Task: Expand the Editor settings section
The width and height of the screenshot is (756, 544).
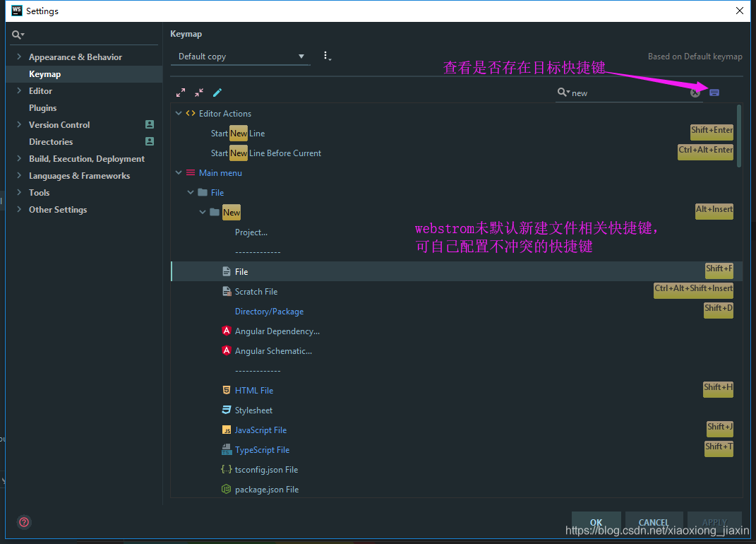Action: pos(19,90)
